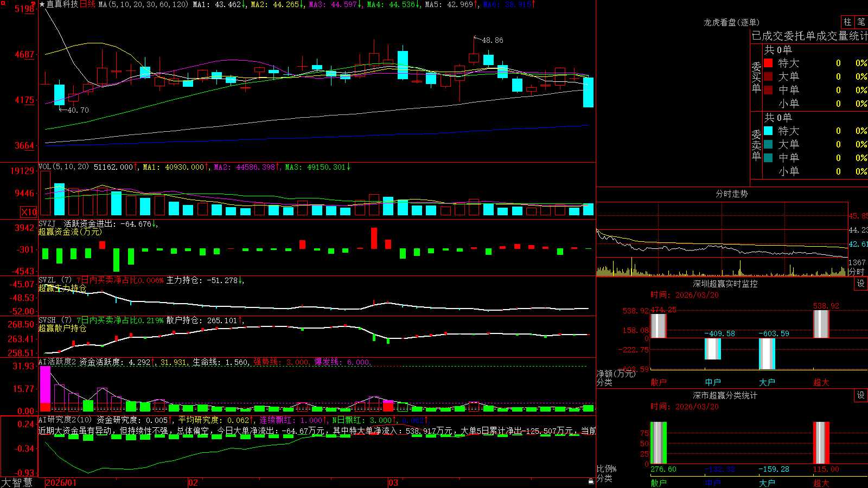Click 散户 category under 深圳超赢实时监控
Screen dimensions: 868x488
pos(659,382)
